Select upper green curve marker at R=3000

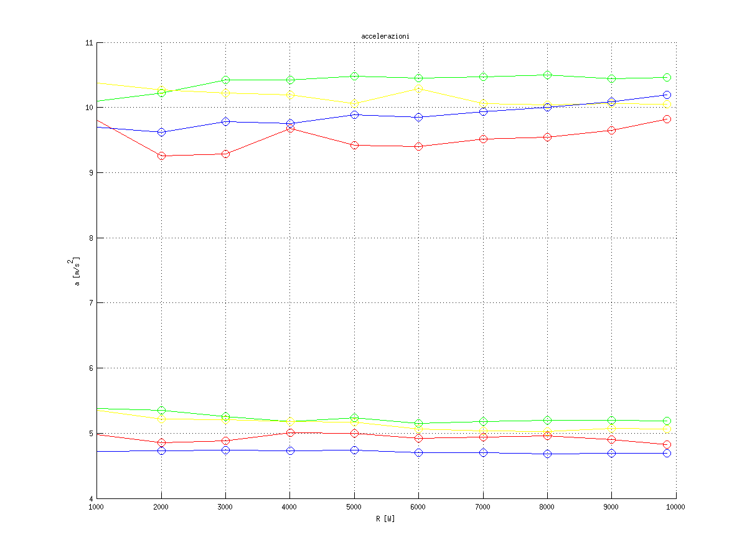pos(225,80)
